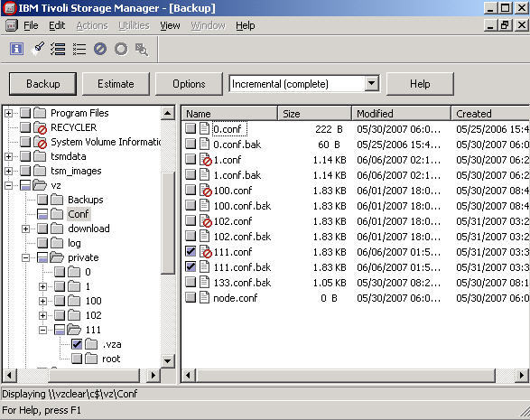Open the Edit menu
530x420 pixels.
(57, 25)
